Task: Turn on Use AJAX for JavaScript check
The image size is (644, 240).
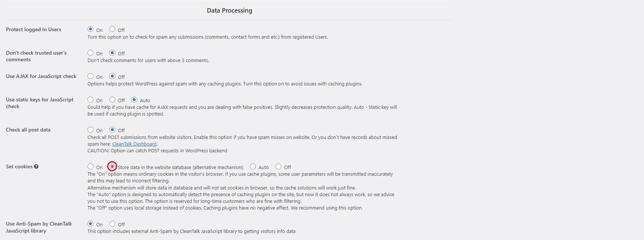Action: (90, 76)
